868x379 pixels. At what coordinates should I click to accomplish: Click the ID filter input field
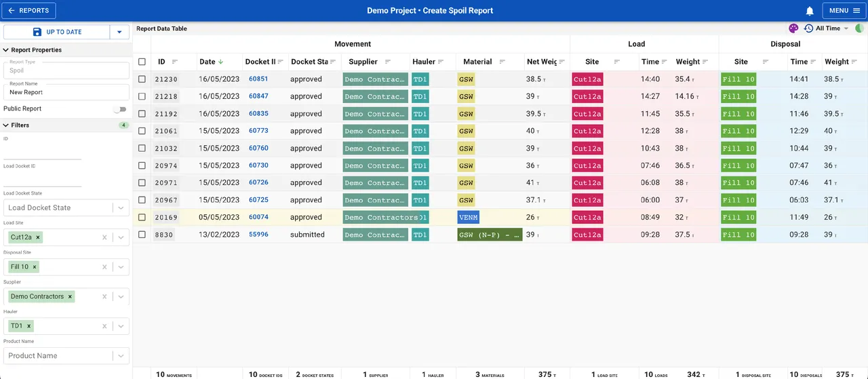(x=42, y=153)
